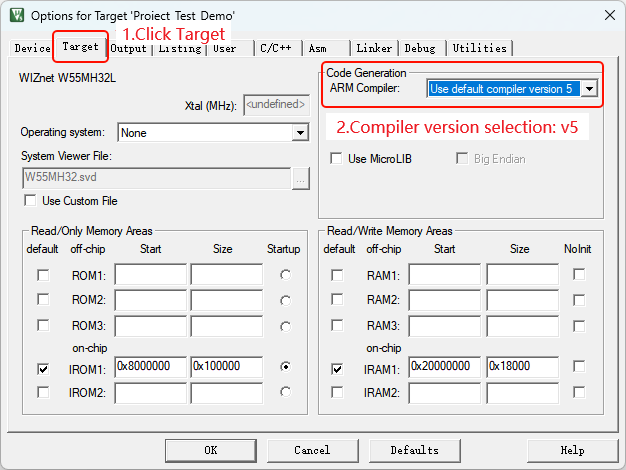Click the RAM2 Size field
The width and height of the screenshot is (626, 470).
point(523,300)
